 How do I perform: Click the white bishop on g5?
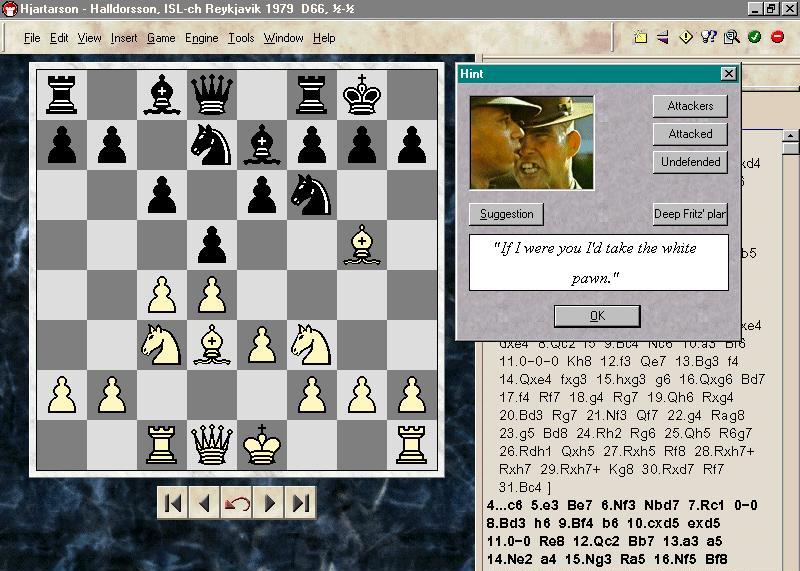362,246
